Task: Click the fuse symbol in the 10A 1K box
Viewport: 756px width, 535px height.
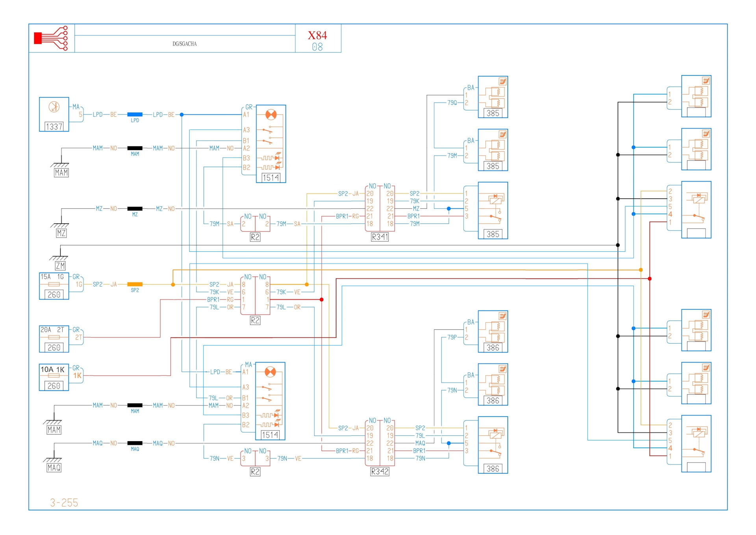Action: (x=54, y=375)
